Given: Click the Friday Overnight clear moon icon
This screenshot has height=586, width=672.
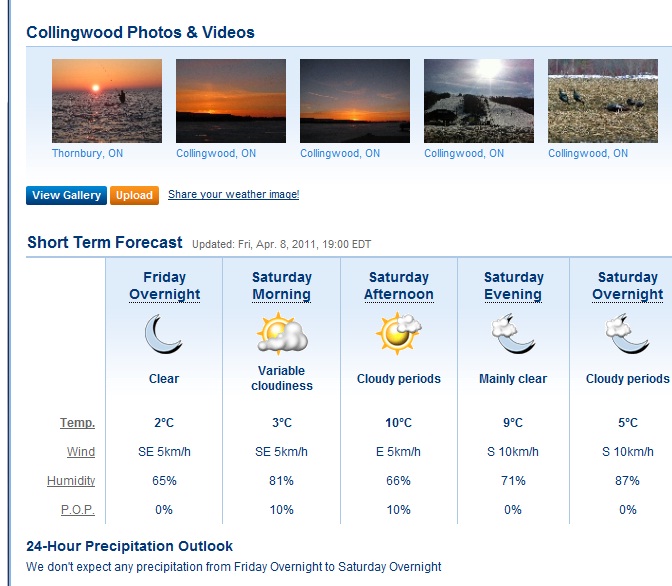Looking at the screenshot, I should click(164, 334).
